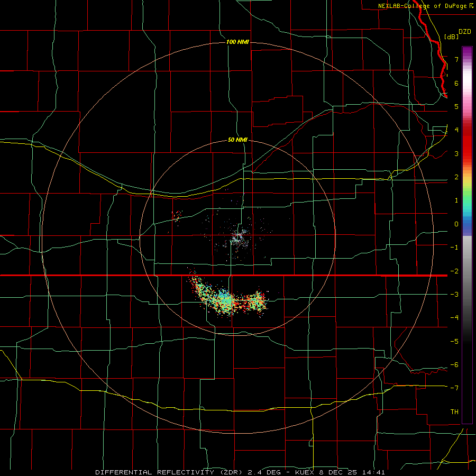Click the Differential Reflectivity caption at bottom
The image size is (476, 476).
pos(240,472)
